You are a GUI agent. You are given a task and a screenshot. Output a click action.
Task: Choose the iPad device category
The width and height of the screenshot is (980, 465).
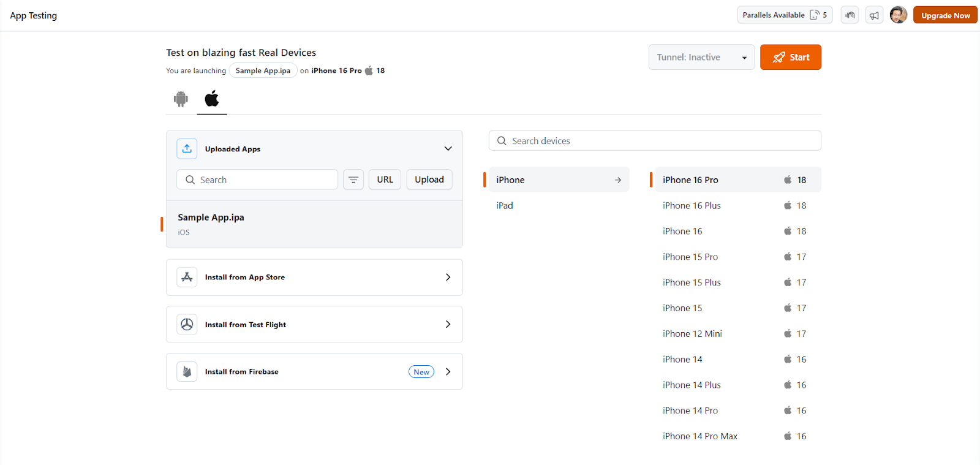(x=505, y=205)
